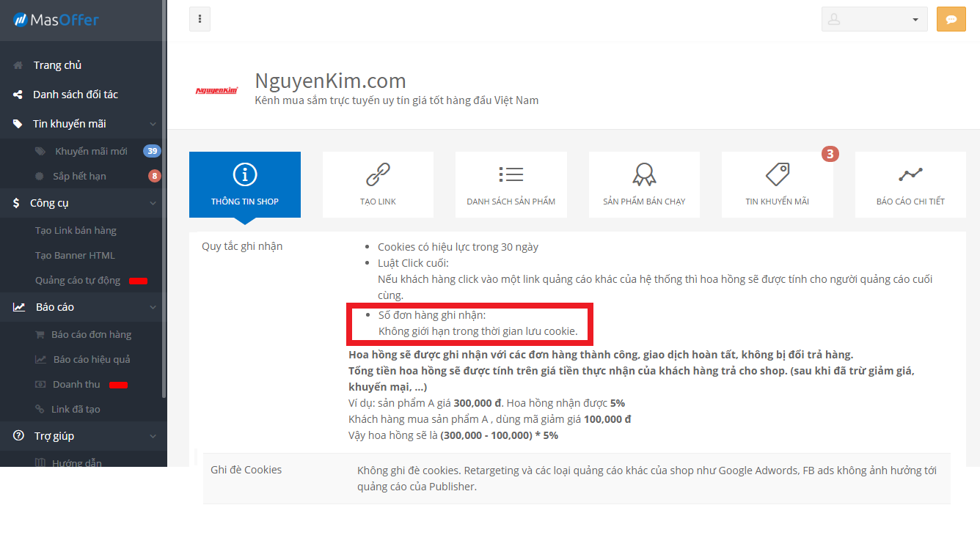
Task: Select the Thông tin shop tab
Action: coord(245,185)
